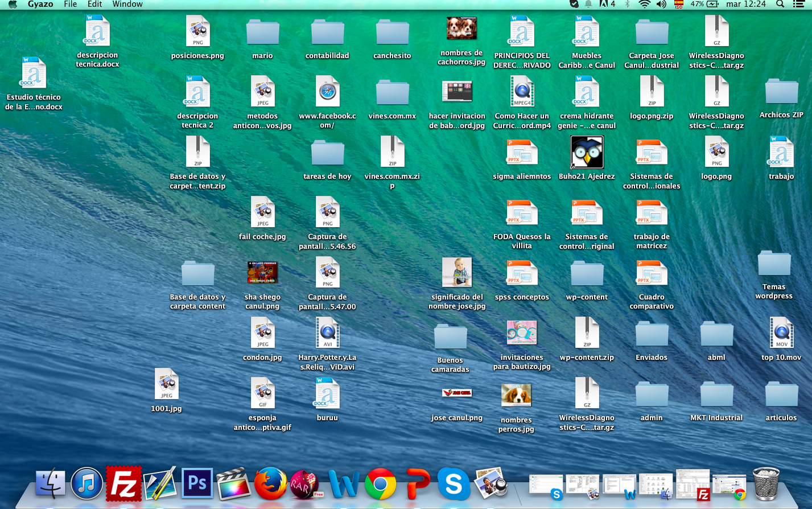Screen dimensions: 812x509
Task: Launch the Preview app icon in the Dock
Action: pos(491,484)
